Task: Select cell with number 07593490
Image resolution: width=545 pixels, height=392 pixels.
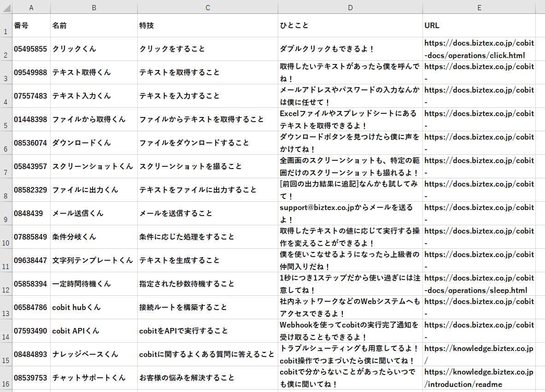Action: point(31,331)
